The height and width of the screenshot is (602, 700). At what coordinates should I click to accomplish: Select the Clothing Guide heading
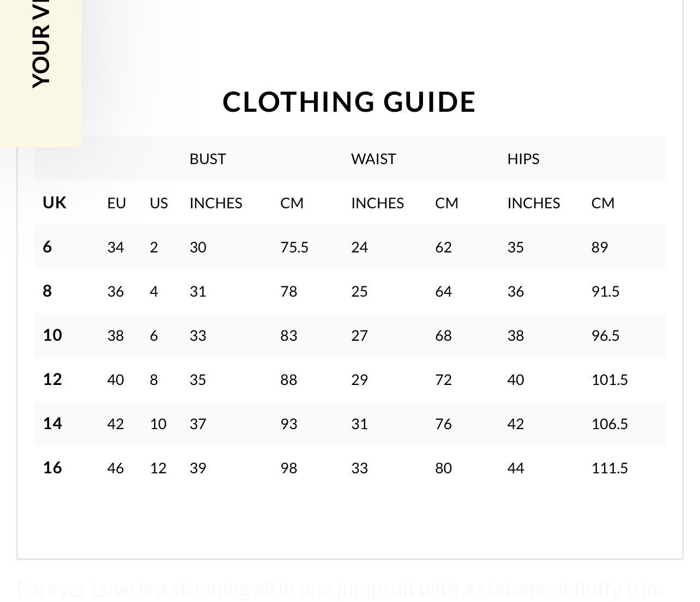click(349, 102)
